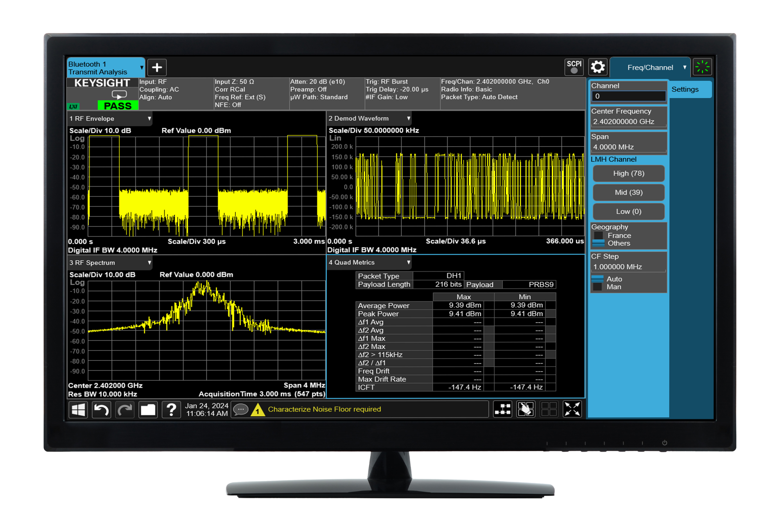Click the plus icon to add screen
The height and width of the screenshot is (532, 782).
(x=157, y=68)
